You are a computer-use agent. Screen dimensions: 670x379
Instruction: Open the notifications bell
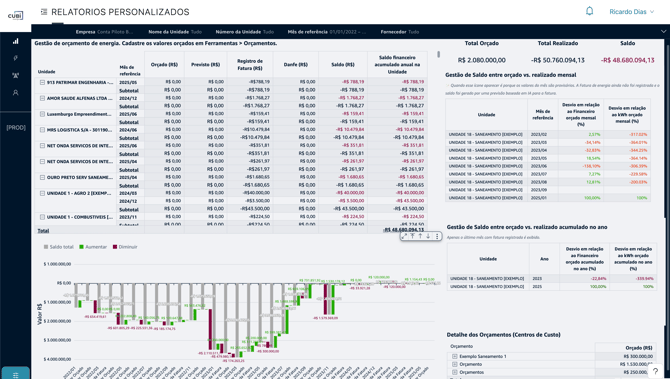(x=589, y=11)
